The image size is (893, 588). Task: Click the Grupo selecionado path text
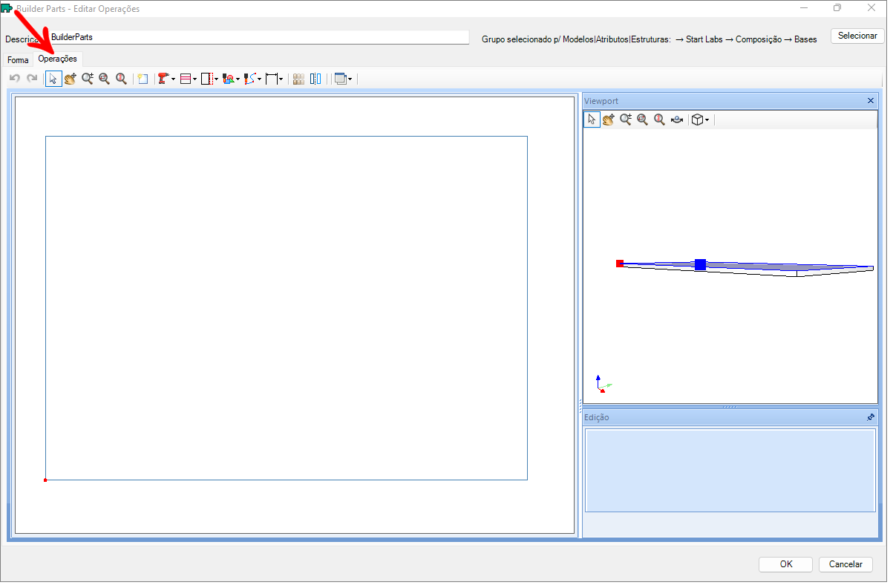tap(650, 39)
